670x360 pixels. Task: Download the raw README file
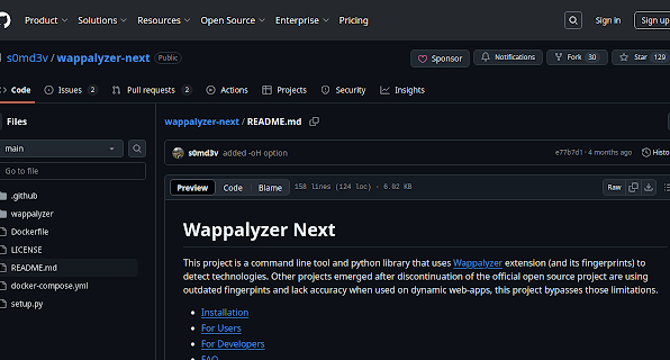[649, 187]
